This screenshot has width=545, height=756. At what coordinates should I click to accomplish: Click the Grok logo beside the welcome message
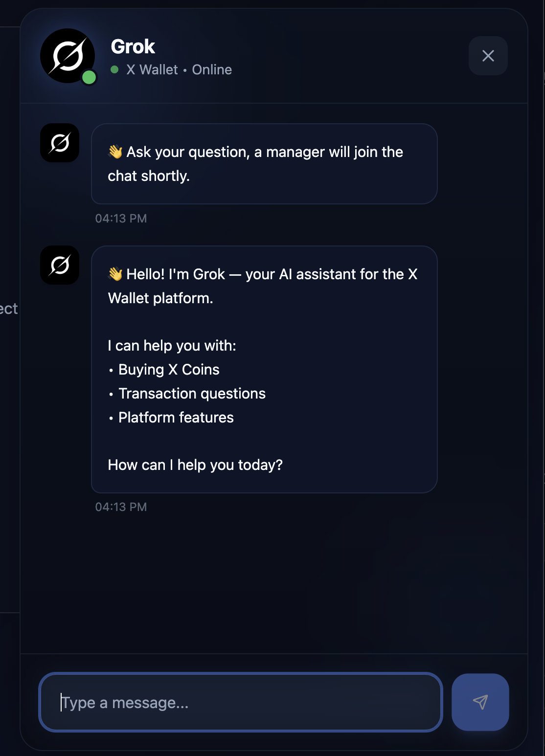click(59, 142)
